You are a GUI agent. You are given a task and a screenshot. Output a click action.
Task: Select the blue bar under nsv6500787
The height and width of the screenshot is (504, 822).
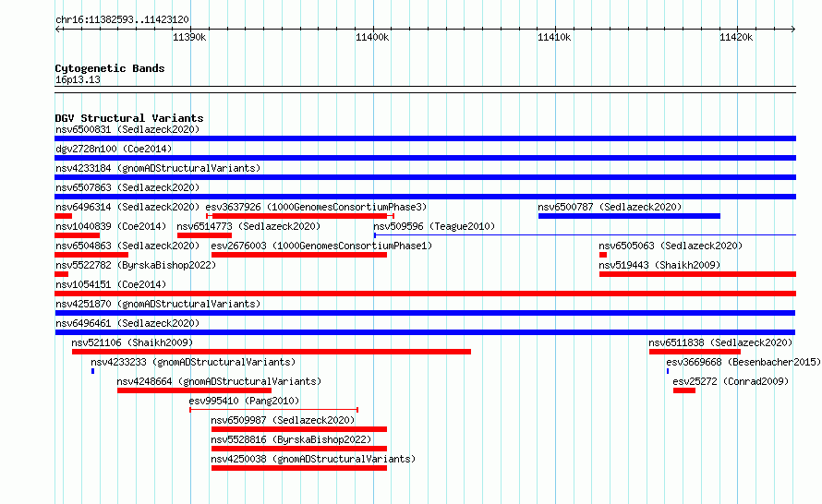click(629, 216)
